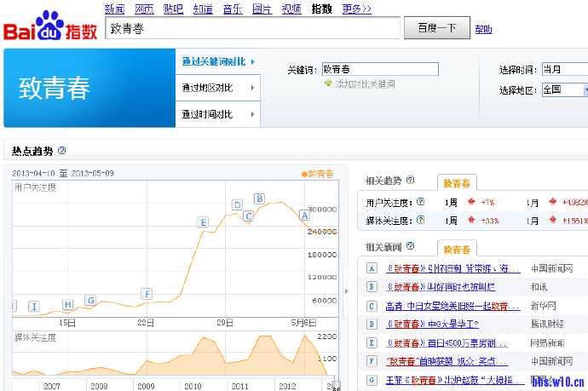Open the 用户关注度 help icon in trends panel

click(x=421, y=202)
